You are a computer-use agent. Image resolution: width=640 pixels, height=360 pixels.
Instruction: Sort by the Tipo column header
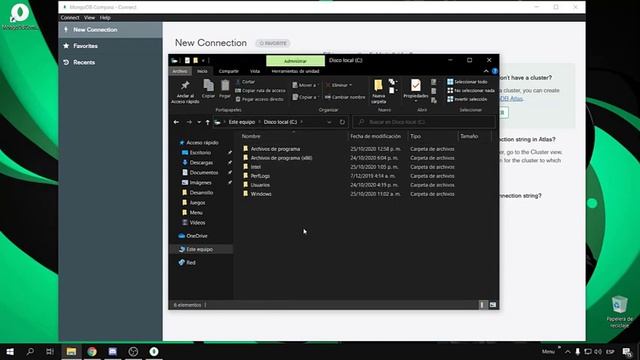click(416, 136)
